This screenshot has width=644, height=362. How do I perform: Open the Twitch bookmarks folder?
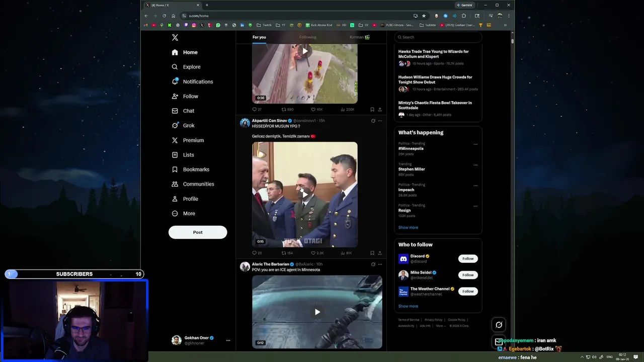264,25
